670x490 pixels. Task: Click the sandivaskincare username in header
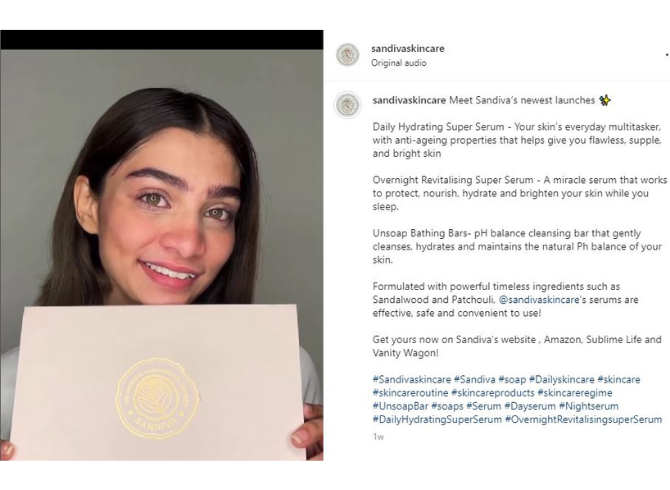pyautogui.click(x=408, y=48)
